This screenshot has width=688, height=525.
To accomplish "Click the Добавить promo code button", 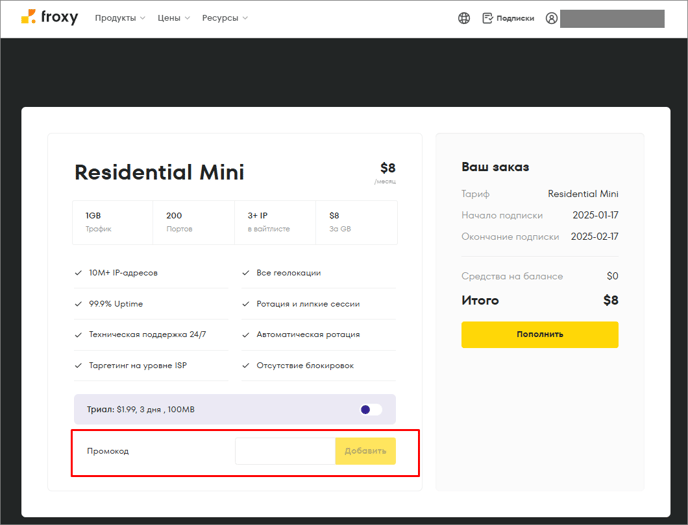I will pyautogui.click(x=366, y=451).
